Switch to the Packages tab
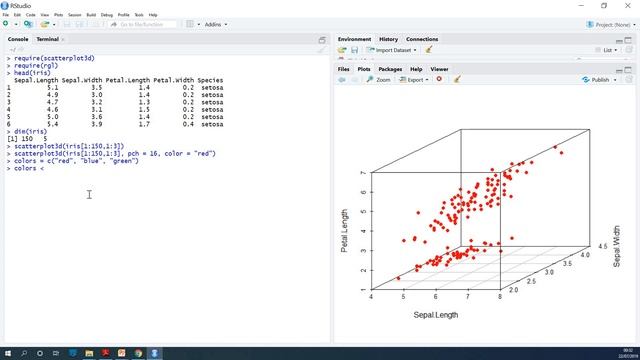 pos(390,69)
